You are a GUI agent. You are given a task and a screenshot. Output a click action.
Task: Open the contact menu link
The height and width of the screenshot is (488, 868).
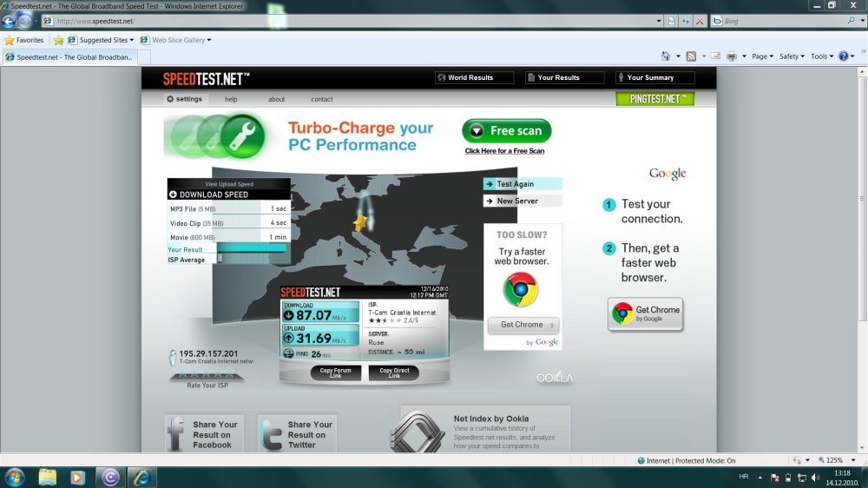[322, 100]
